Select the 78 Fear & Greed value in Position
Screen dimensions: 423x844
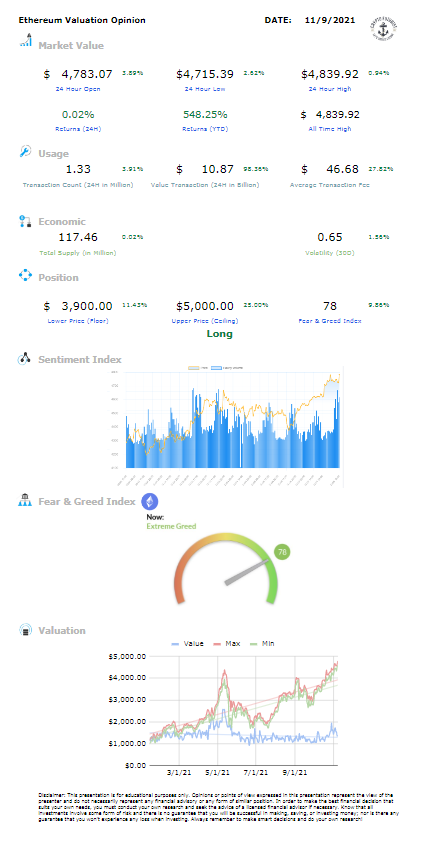330,306
